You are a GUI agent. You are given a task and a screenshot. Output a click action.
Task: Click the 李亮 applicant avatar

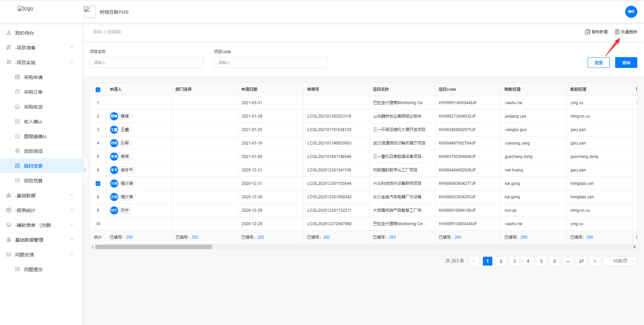pos(114,157)
